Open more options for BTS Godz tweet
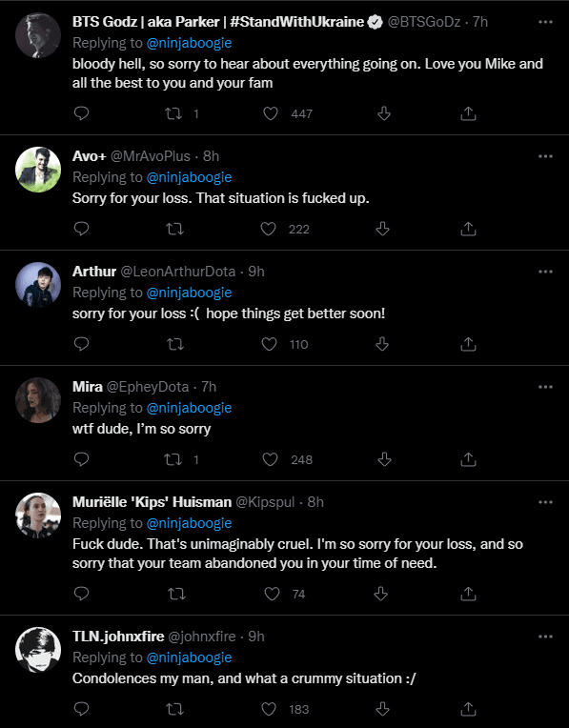The height and width of the screenshot is (728, 569). [x=545, y=22]
